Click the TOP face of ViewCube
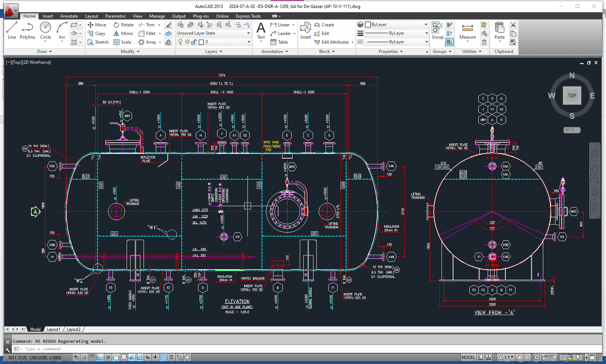Image resolution: width=606 pixels, height=364 pixels. tap(572, 95)
